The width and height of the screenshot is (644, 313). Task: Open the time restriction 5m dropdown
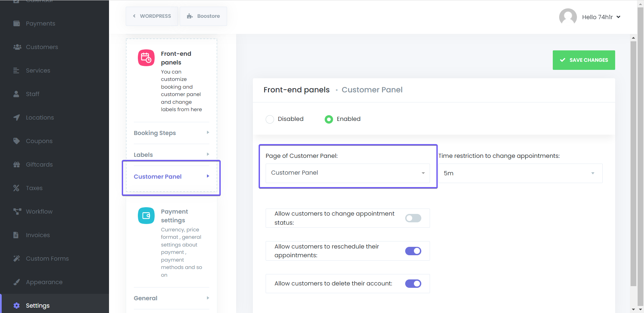520,173
